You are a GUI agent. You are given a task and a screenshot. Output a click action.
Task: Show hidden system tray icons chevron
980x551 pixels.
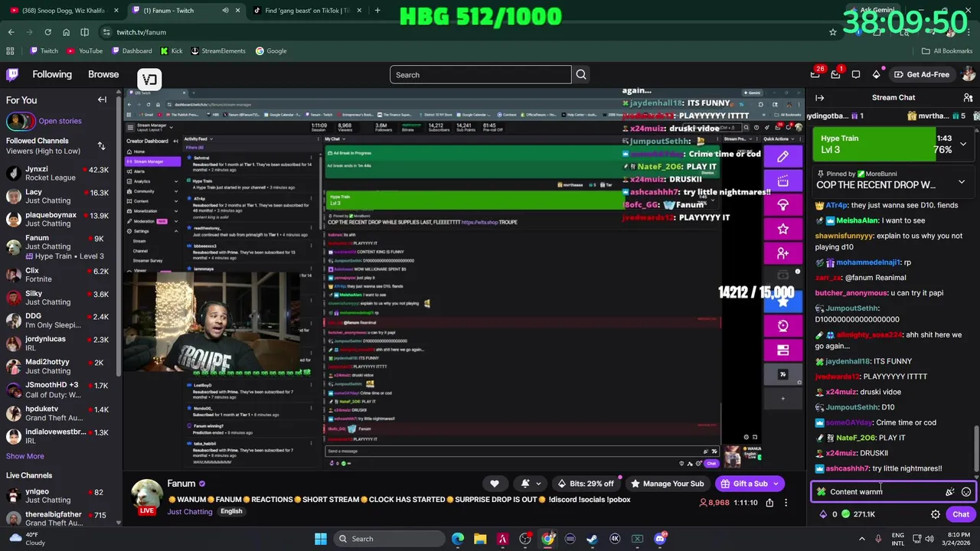click(x=863, y=539)
